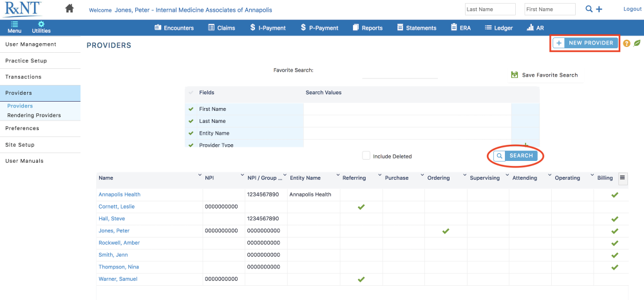The height and width of the screenshot is (300, 644).
Task: Click the Favorite Search input field
Action: click(400, 73)
